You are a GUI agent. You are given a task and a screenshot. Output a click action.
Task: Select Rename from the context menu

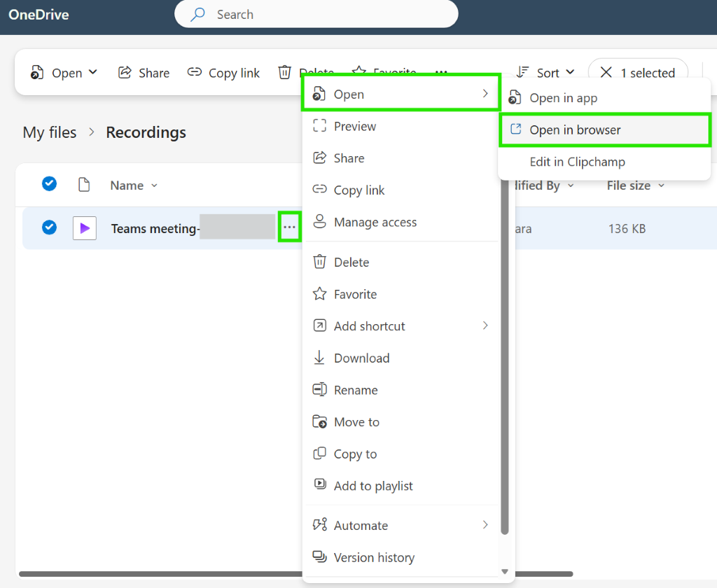click(401, 390)
